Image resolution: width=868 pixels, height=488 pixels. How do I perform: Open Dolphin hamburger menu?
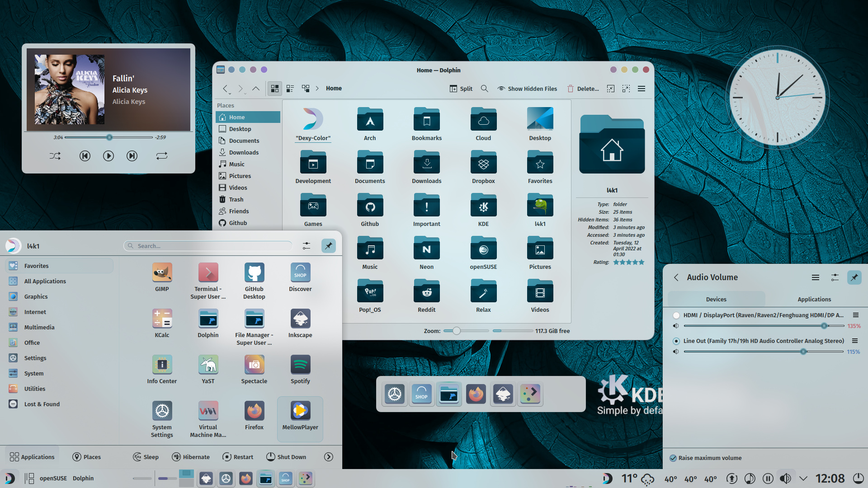[x=642, y=89]
